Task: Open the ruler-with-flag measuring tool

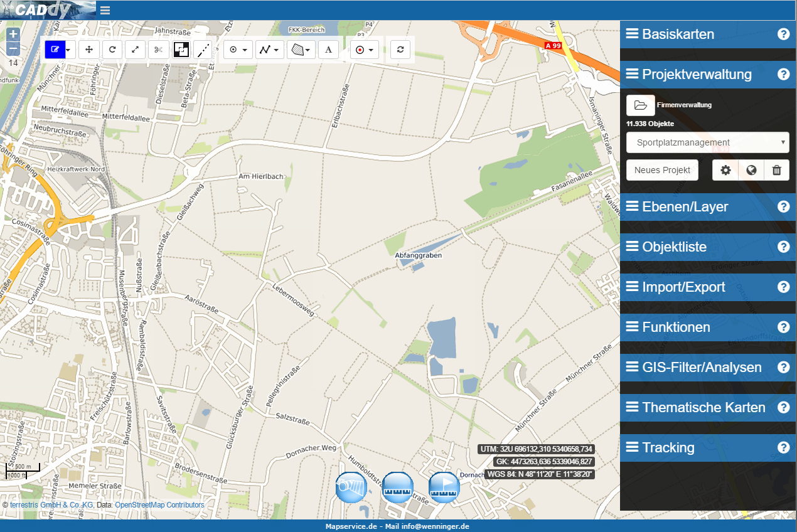Action: (444, 487)
